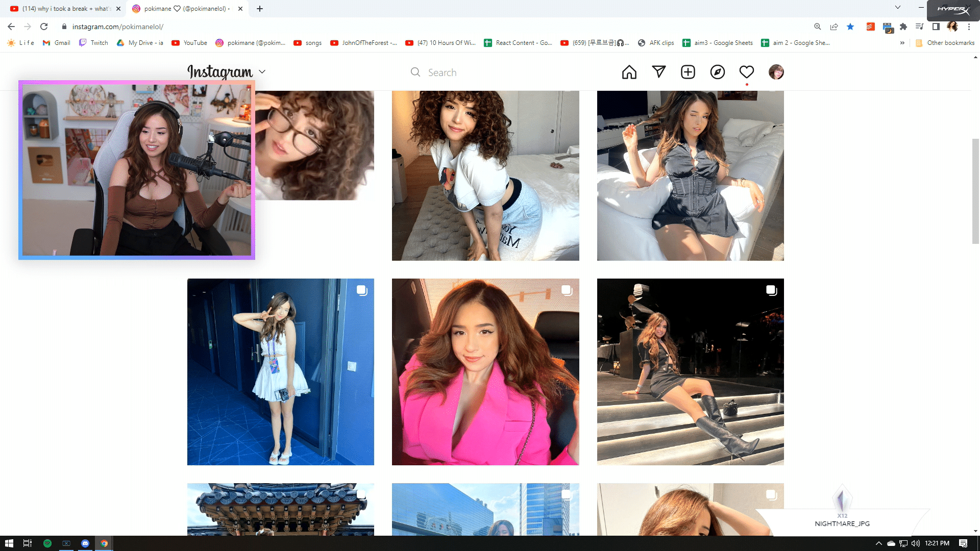Bookmark this page with the star icon

(850, 27)
